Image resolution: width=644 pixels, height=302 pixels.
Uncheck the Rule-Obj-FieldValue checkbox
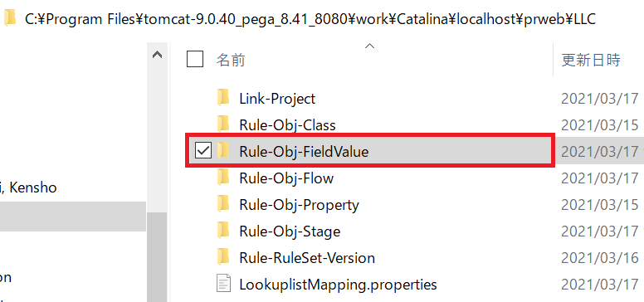click(202, 151)
